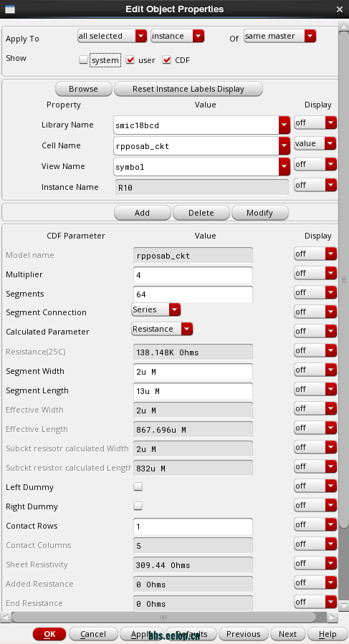This screenshot has height=644, width=349.
Task: Click the horizontal scrollbar thumb
Action: point(163,617)
